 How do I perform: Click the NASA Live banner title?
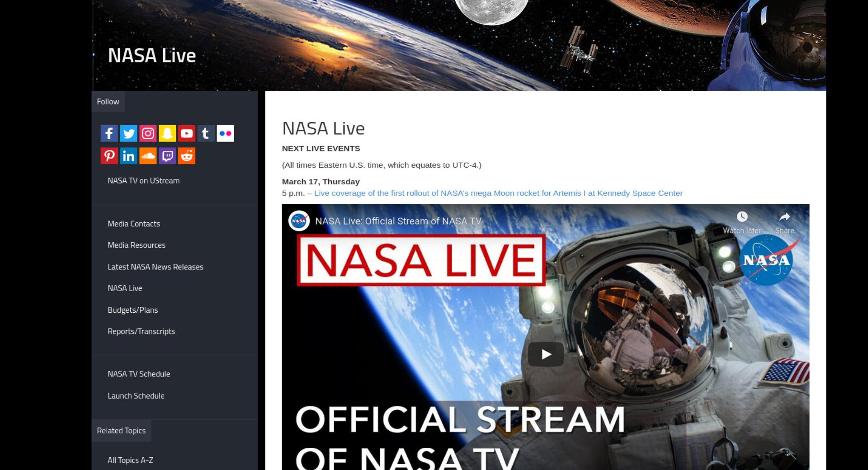(x=152, y=56)
